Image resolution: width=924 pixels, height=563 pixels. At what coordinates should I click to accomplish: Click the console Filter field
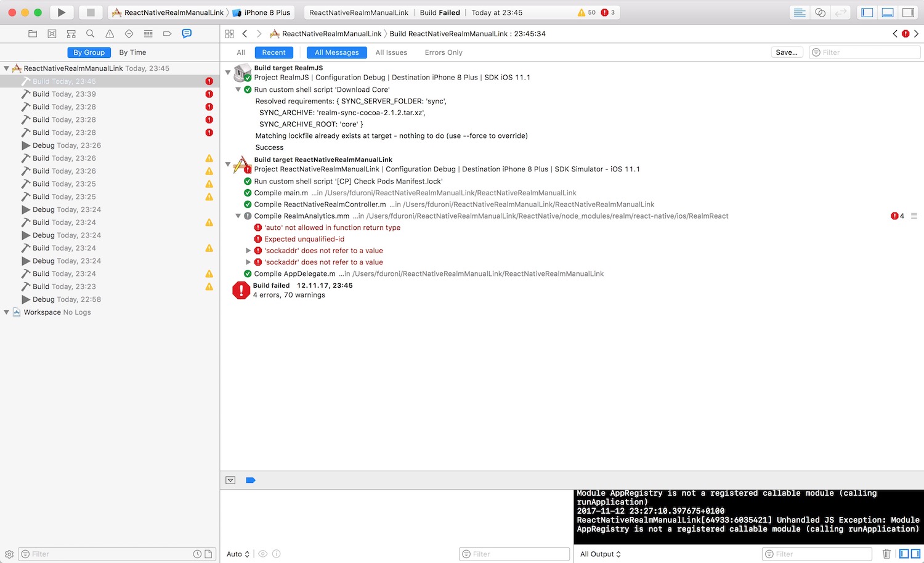tap(817, 554)
